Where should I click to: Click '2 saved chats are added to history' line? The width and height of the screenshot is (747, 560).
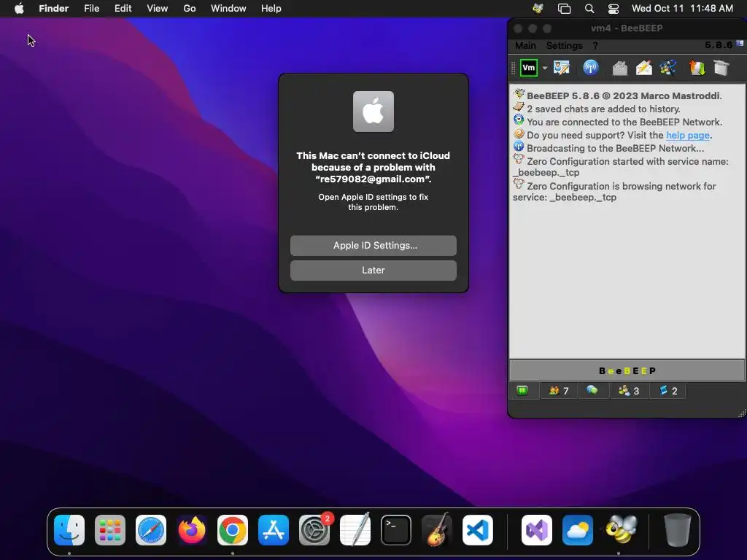click(603, 109)
